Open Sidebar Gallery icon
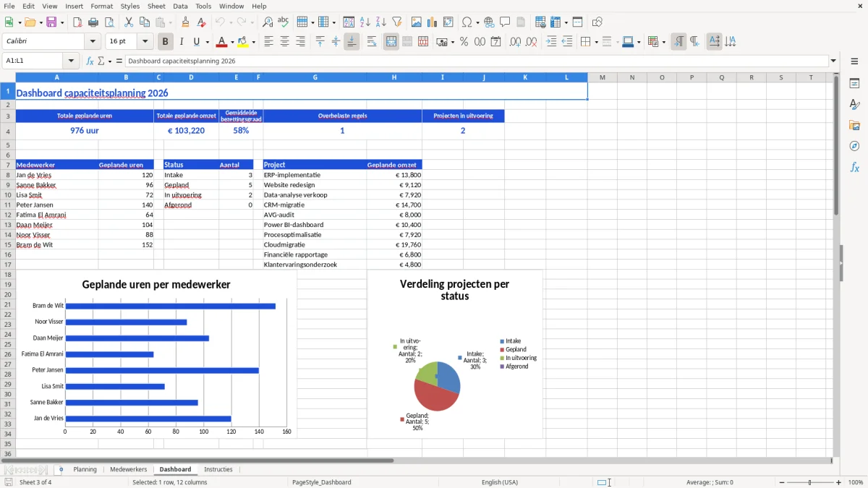Screen dimensions: 868x488 [854, 126]
